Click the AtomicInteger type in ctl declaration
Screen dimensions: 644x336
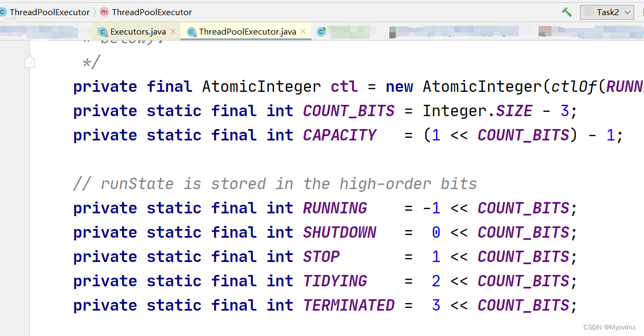(261, 86)
